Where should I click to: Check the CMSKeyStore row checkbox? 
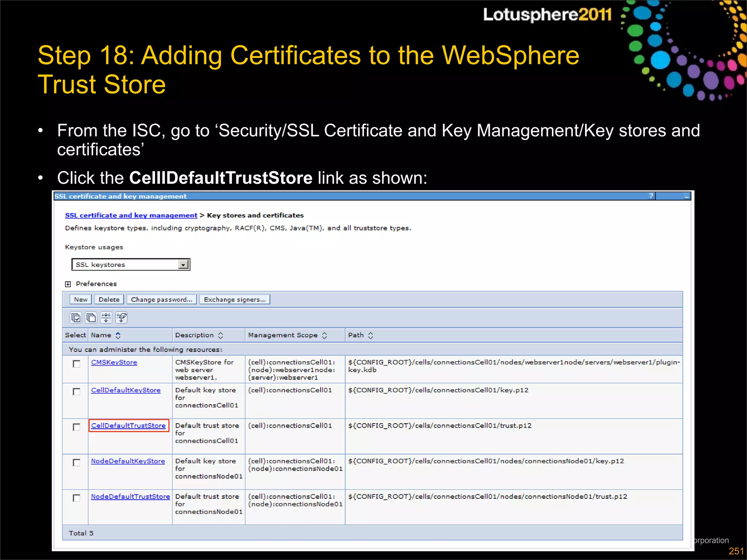76,364
